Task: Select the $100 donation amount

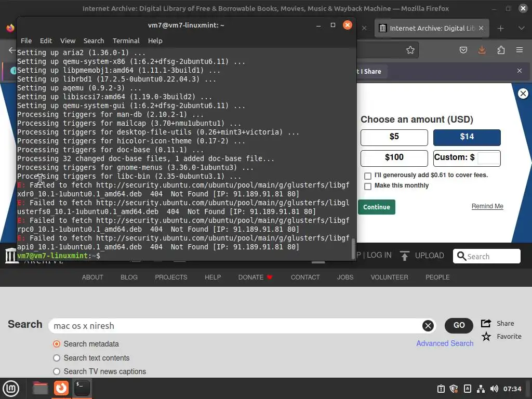Action: point(394,158)
